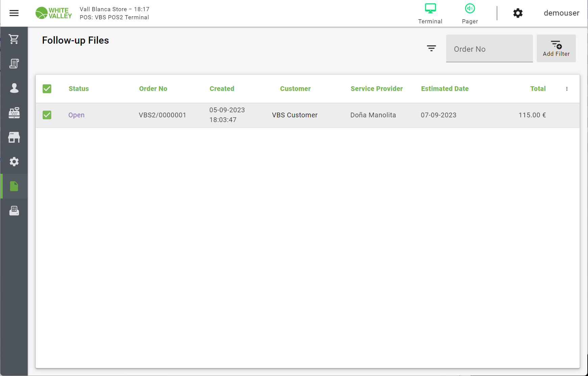This screenshot has height=376, width=588.
Task: Select the VBS Customer cell
Action: 295,115
